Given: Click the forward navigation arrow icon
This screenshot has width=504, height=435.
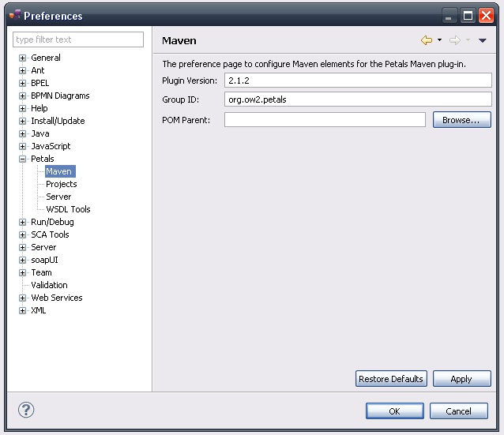Looking at the screenshot, I should (x=454, y=40).
